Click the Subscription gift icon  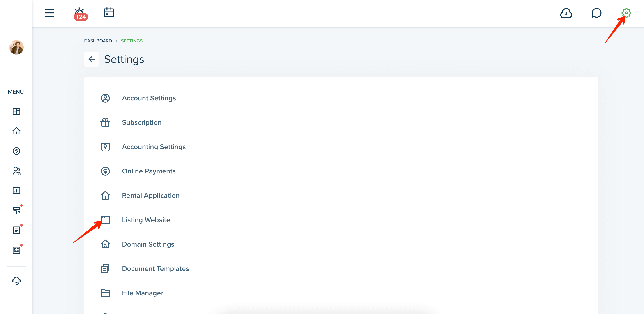pyautogui.click(x=105, y=122)
